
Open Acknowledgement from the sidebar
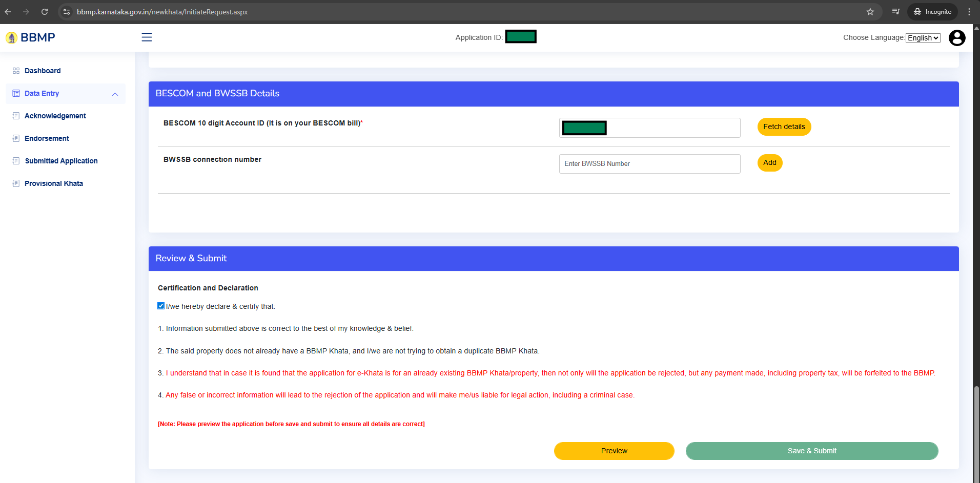click(x=55, y=116)
